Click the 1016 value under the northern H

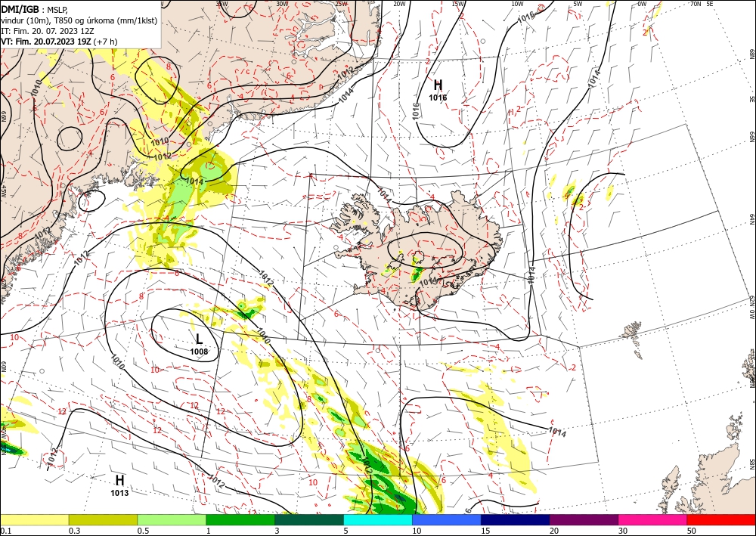click(438, 98)
